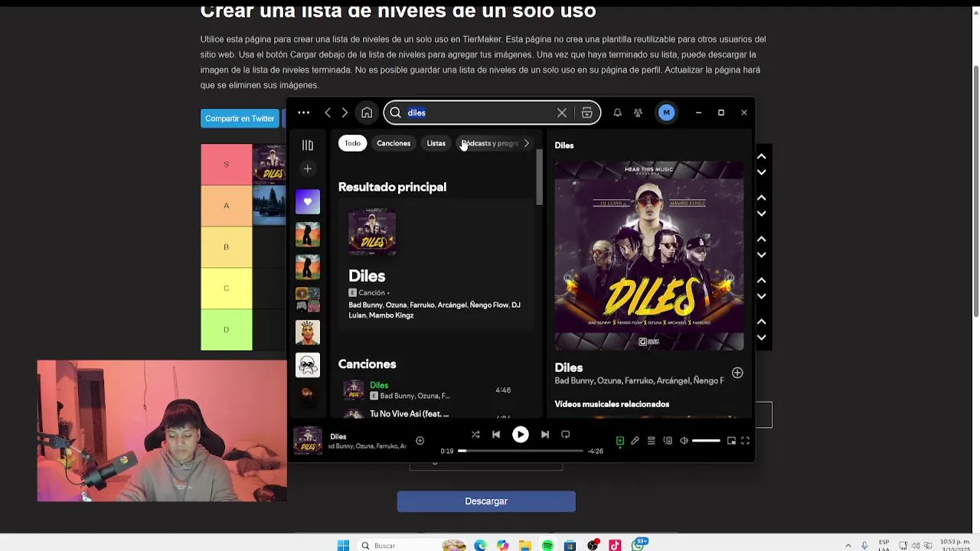
Task: Open Spotify's three-dot main menu
Action: click(304, 112)
